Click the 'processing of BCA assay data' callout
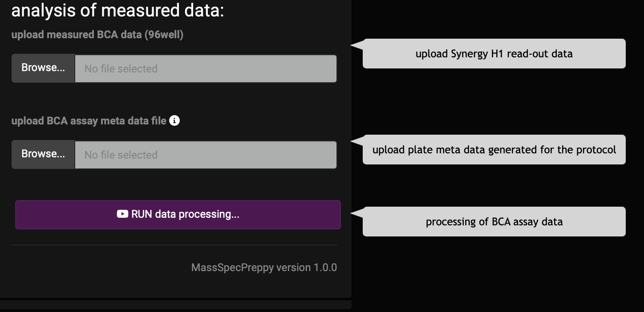This screenshot has height=312, width=644. [x=494, y=222]
